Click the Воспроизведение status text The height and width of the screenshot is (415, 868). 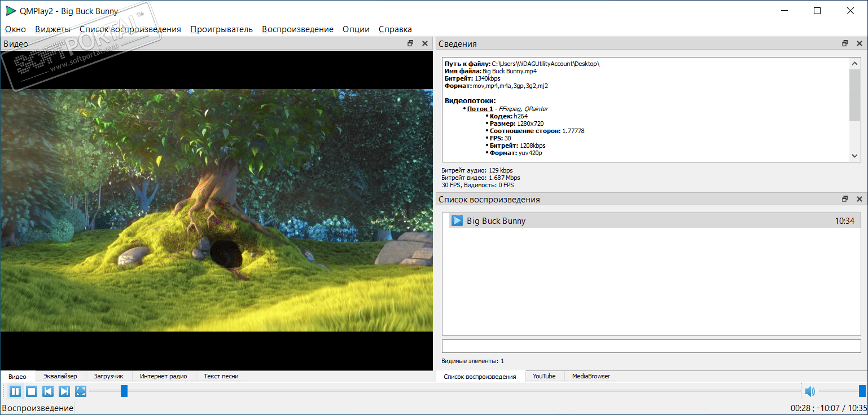(38, 408)
